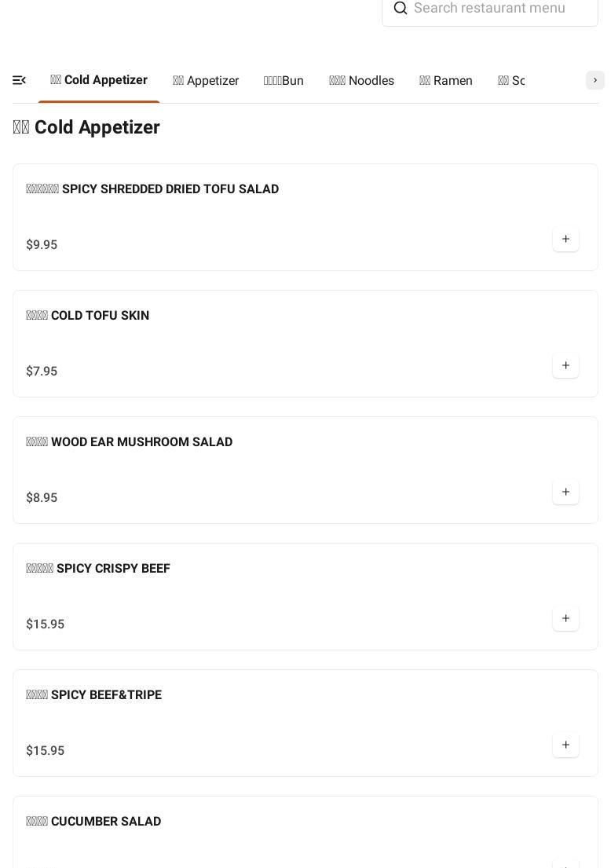The image size is (611, 868).
Task: Open the Noodles tab
Action: [x=361, y=81]
